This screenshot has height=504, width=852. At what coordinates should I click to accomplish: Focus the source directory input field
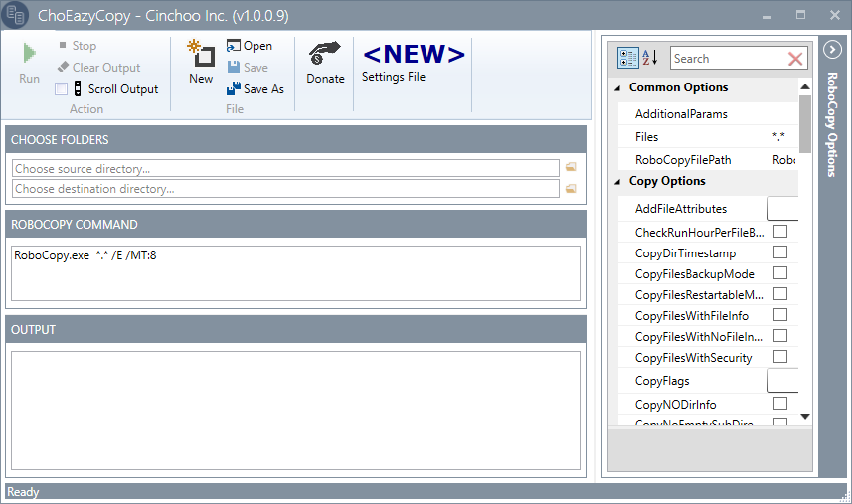point(285,168)
